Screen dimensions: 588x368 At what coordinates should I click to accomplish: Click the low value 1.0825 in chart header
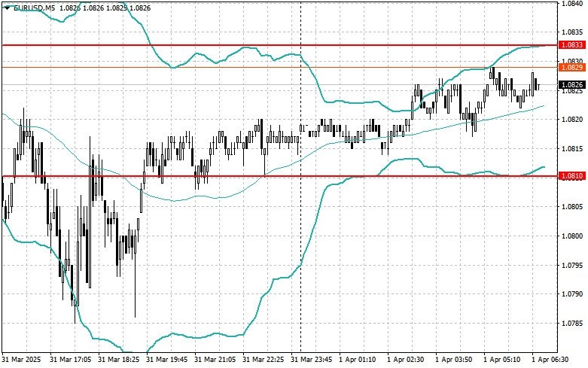tap(116, 8)
